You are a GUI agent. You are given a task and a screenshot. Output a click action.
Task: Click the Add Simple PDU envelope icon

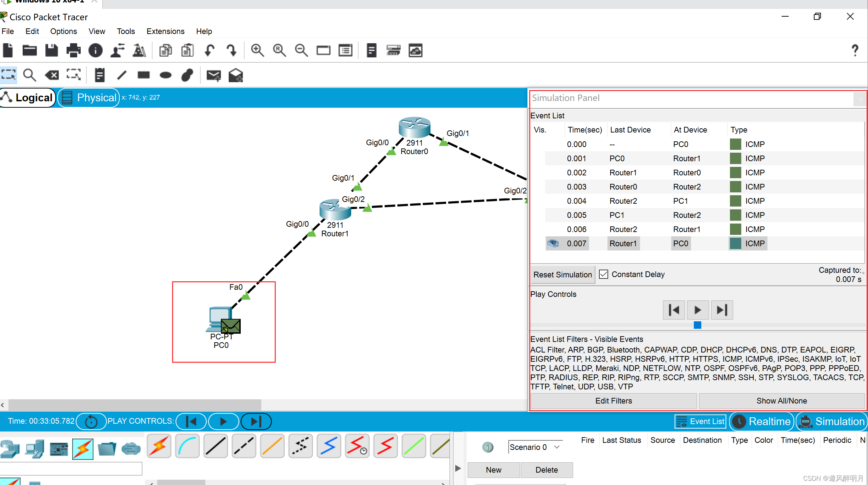pyautogui.click(x=213, y=75)
